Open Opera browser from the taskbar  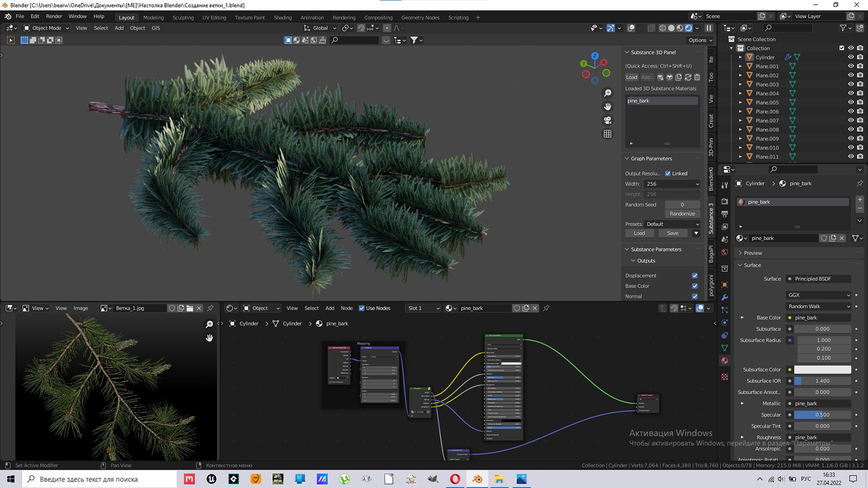(455, 479)
